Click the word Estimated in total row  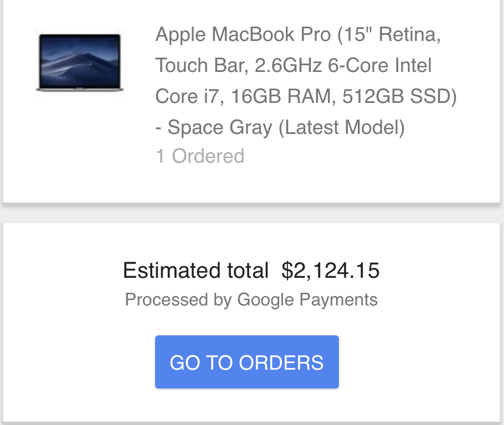point(172,271)
